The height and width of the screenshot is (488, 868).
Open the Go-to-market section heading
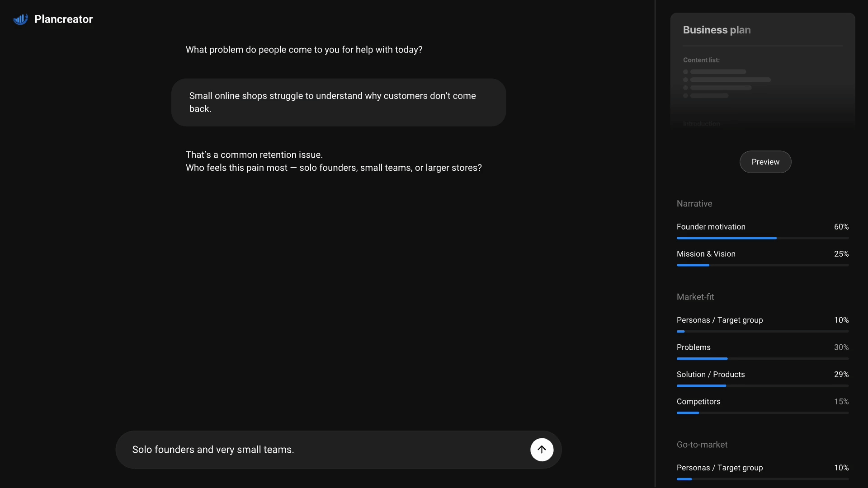[702, 445]
